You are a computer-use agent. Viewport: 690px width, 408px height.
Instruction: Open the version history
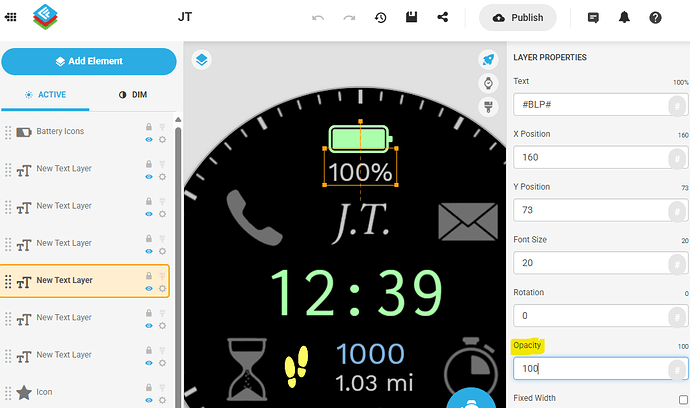pos(380,18)
